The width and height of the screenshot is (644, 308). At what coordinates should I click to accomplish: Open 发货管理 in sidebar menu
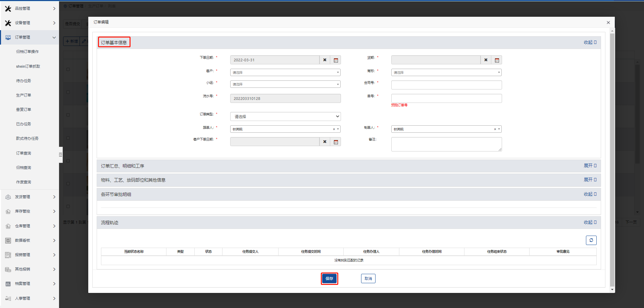point(30,197)
